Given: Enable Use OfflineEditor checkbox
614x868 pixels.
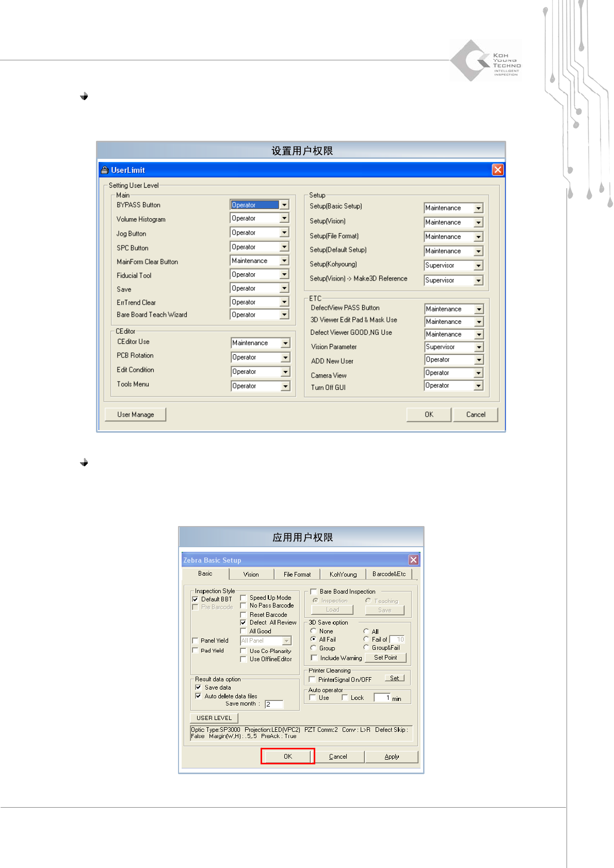Looking at the screenshot, I should (244, 659).
